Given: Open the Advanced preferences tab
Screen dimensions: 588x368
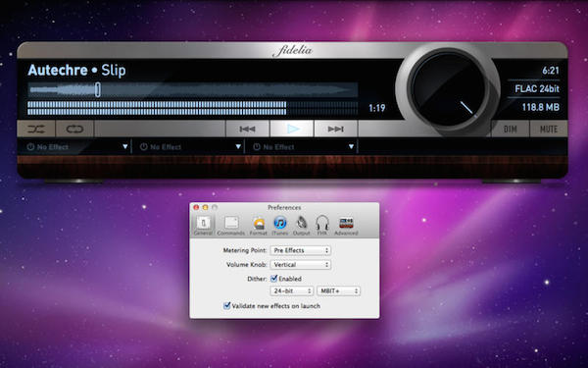Looking at the screenshot, I should point(346,226).
